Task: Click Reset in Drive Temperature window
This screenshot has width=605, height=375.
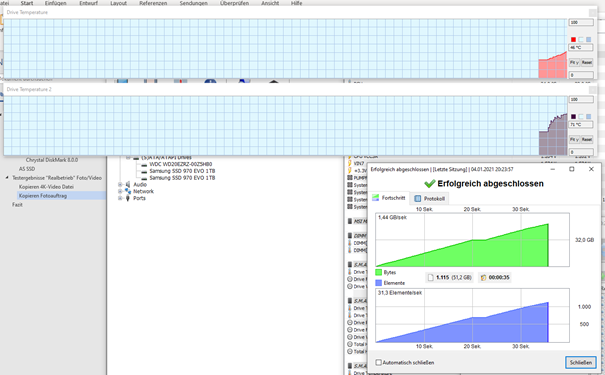Action: (586, 62)
